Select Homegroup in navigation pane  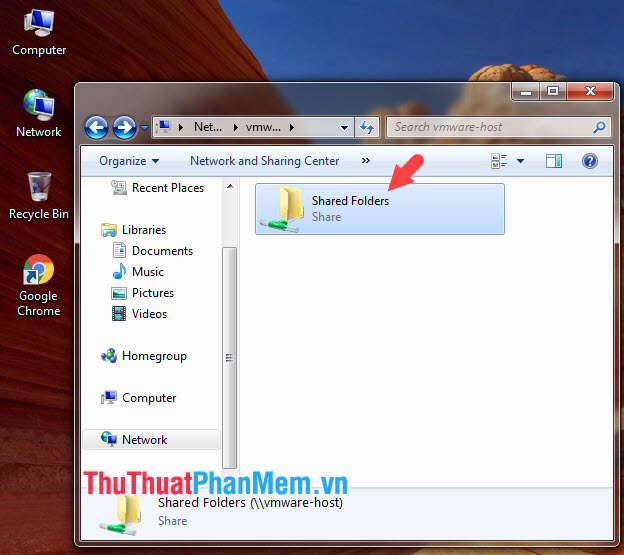pos(154,356)
